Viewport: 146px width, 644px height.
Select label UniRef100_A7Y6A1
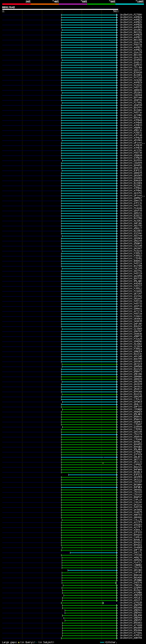(131, 633)
